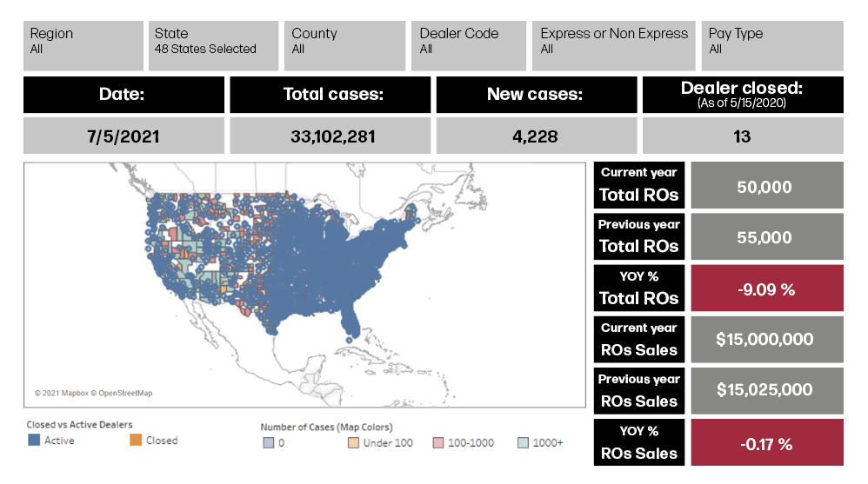Select the YOY Total ROs -9.09 % tile
This screenshot has height=484, width=868.
(x=766, y=288)
